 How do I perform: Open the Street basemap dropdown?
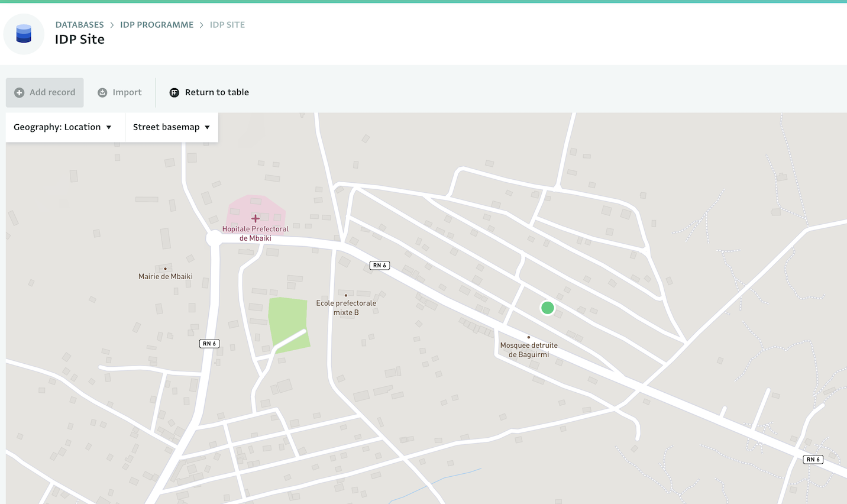[x=172, y=127]
